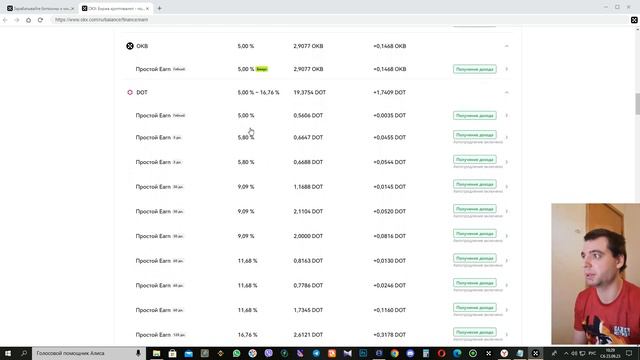Click the address bar URL field
The height and width of the screenshot is (360, 640).
pos(339,20)
